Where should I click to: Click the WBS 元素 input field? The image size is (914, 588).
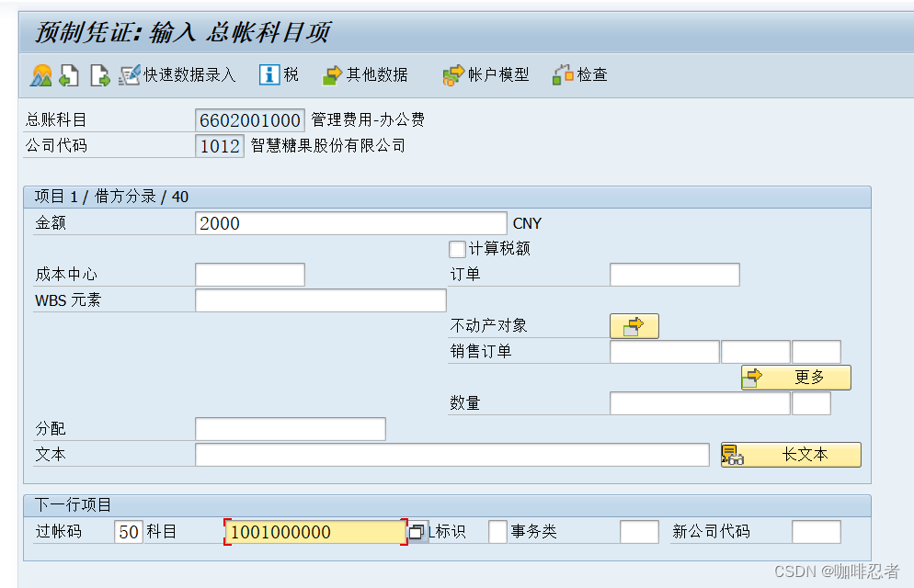point(321,300)
